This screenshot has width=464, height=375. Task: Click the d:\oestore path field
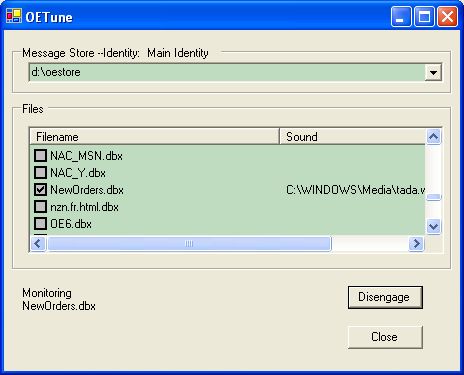click(x=227, y=72)
